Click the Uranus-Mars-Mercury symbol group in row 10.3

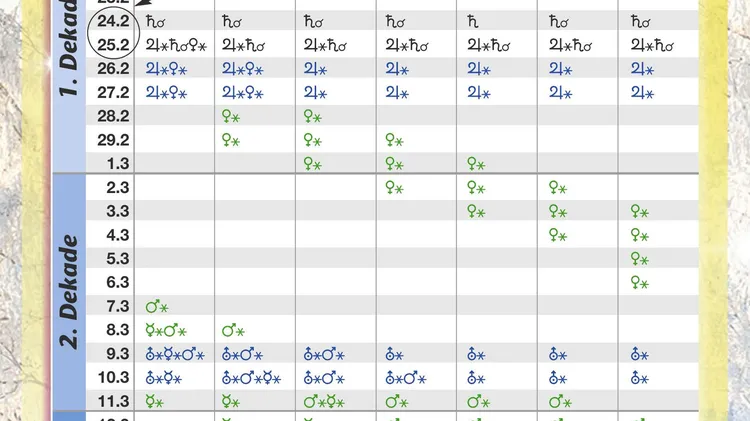tap(252, 378)
